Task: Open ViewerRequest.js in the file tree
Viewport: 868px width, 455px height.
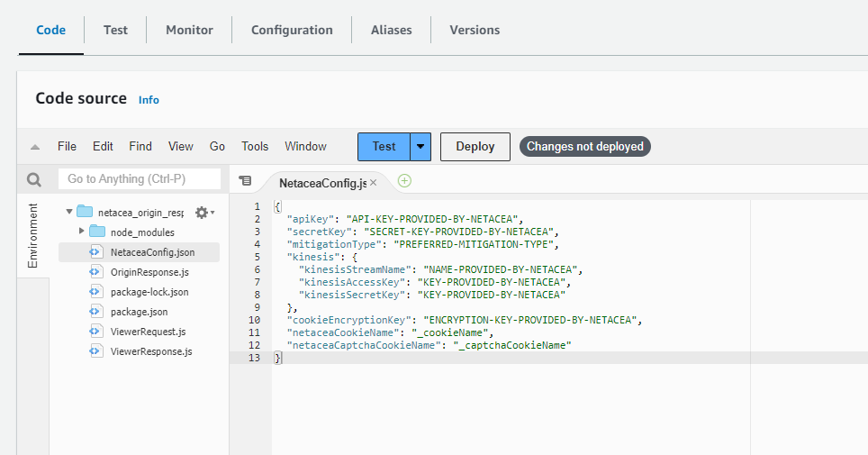Action: [148, 332]
